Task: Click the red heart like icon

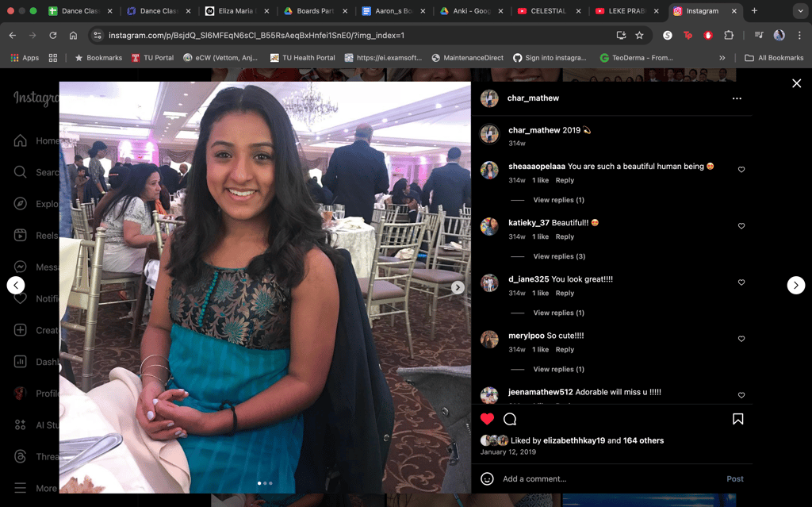Action: [487, 419]
